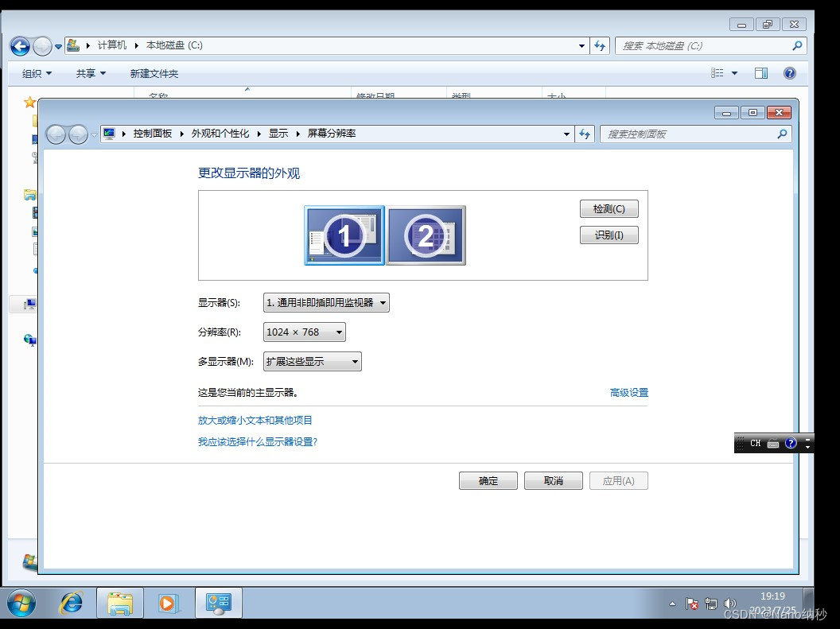This screenshot has height=629, width=840.
Task: Click the control panel search magnifier icon
Action: point(782,134)
